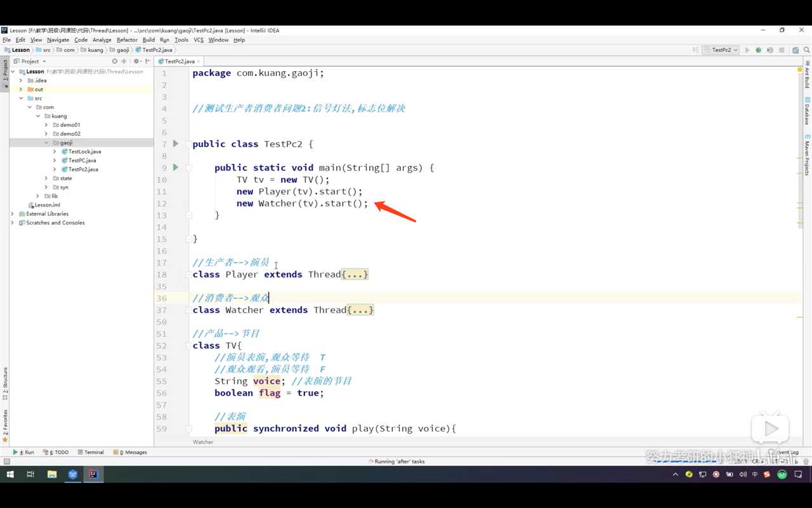
Task: Expand the out folder
Action: [21, 90]
